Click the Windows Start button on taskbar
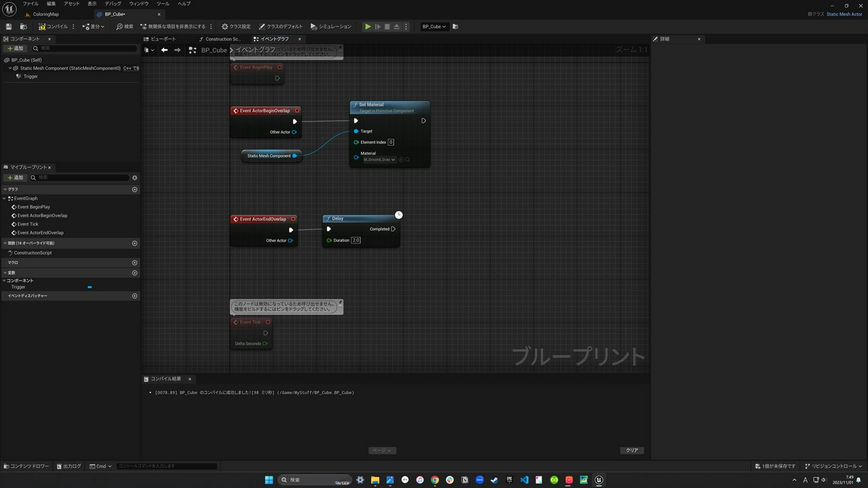This screenshot has width=868, height=488. pos(268,479)
